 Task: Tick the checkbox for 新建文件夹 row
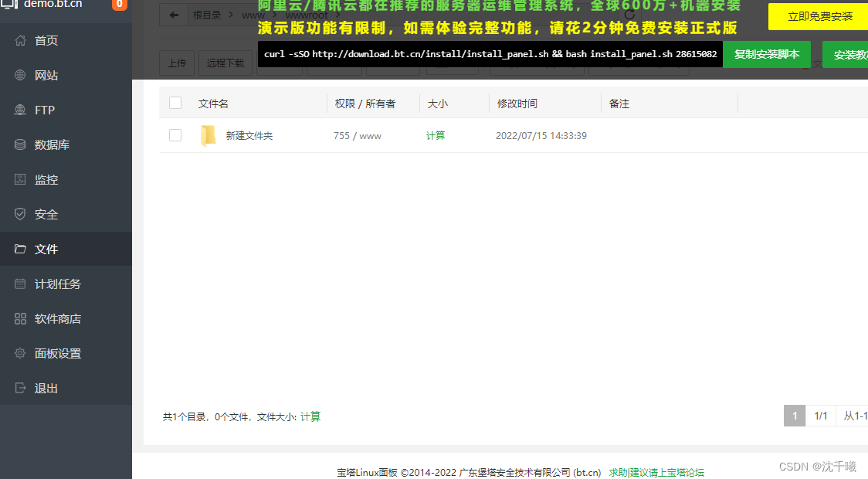pyautogui.click(x=175, y=135)
